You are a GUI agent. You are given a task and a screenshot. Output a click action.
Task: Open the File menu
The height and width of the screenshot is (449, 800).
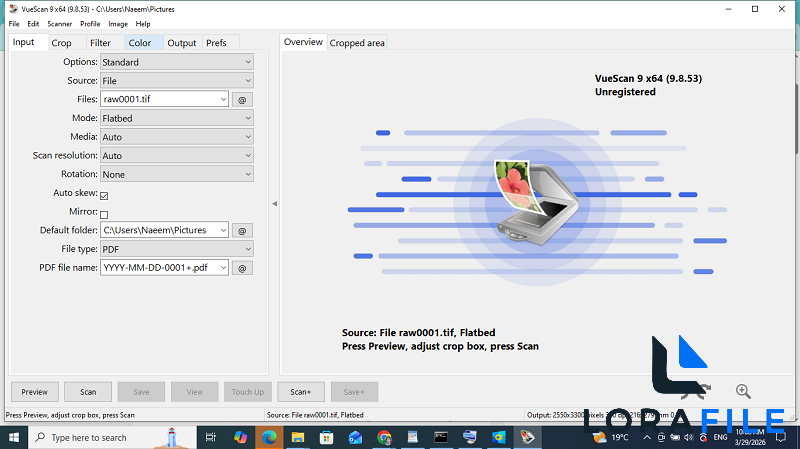(14, 24)
